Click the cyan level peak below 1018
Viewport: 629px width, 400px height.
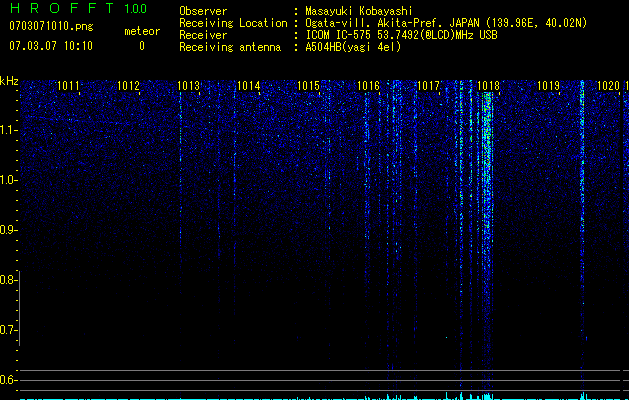click(x=487, y=396)
